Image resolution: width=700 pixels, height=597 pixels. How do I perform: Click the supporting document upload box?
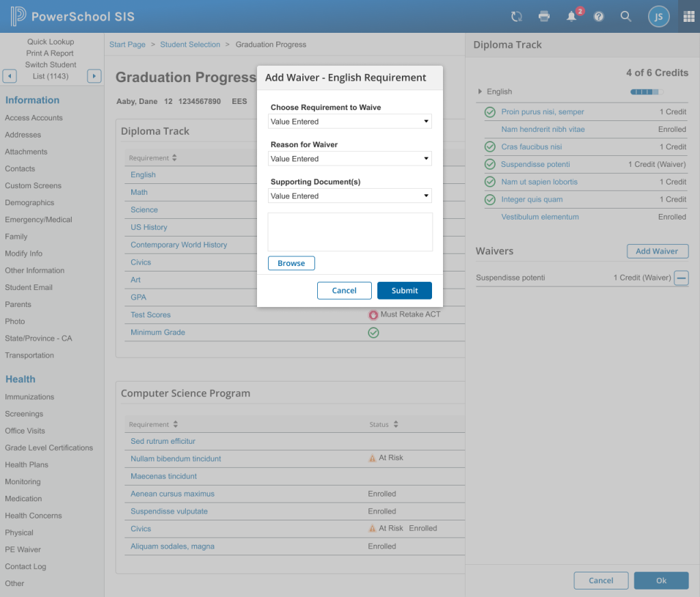click(349, 232)
